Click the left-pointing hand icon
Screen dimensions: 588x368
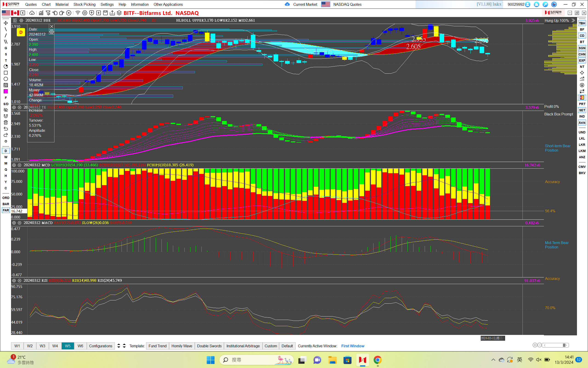(55, 13)
